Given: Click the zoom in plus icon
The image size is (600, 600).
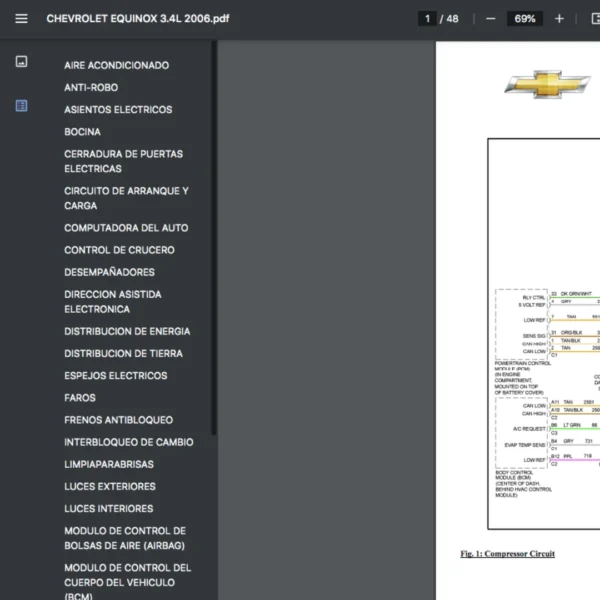Looking at the screenshot, I should [559, 18].
